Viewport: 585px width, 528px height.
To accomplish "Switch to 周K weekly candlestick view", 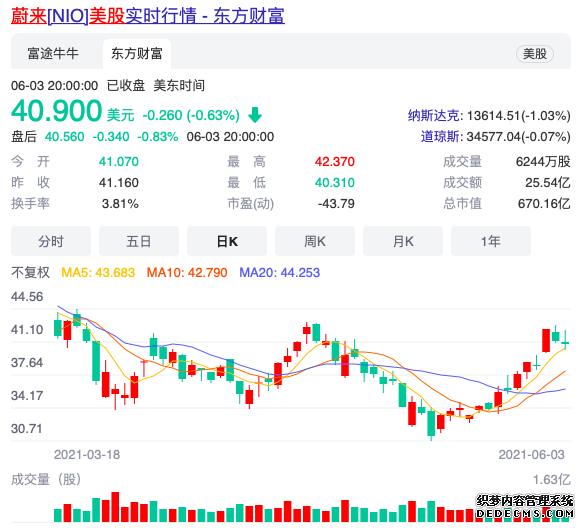I will click(315, 241).
